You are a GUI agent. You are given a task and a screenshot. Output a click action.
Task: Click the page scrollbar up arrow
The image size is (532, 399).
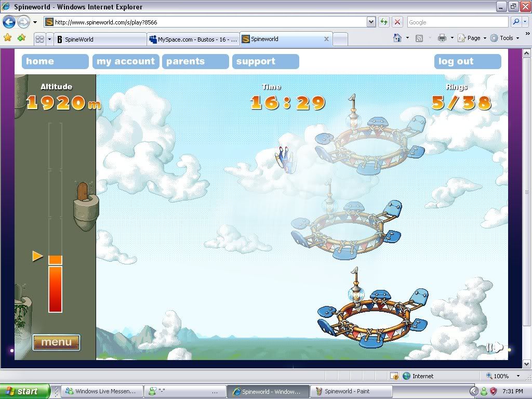526,53
